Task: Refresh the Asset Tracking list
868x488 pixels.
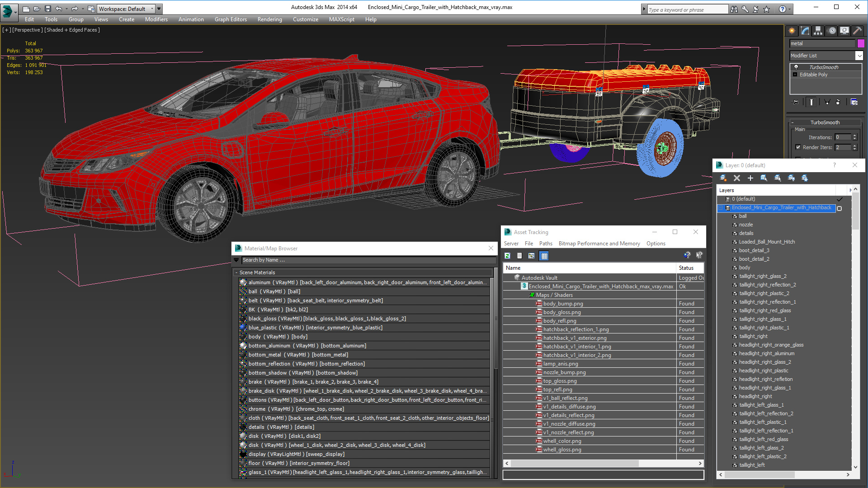Action: [x=508, y=256]
